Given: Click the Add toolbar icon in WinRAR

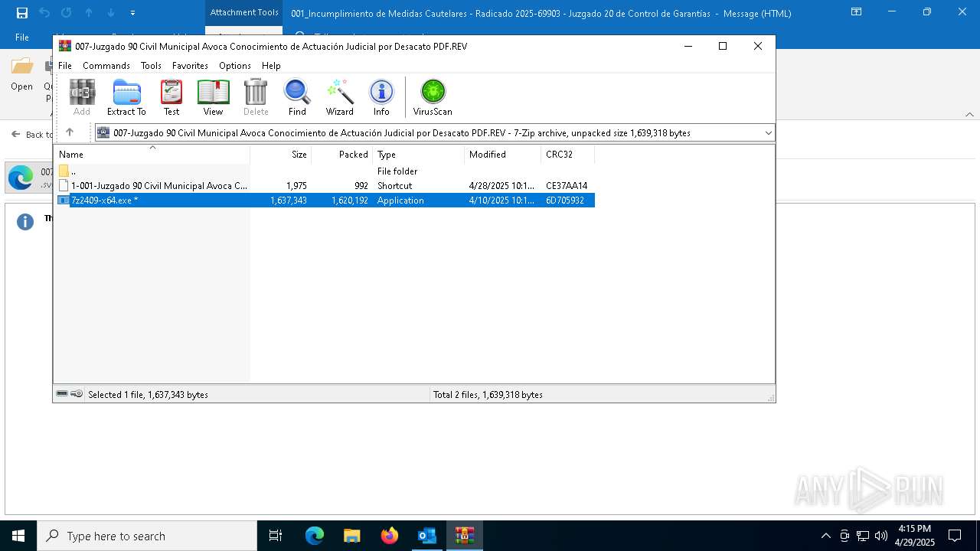Looking at the screenshot, I should click(82, 97).
